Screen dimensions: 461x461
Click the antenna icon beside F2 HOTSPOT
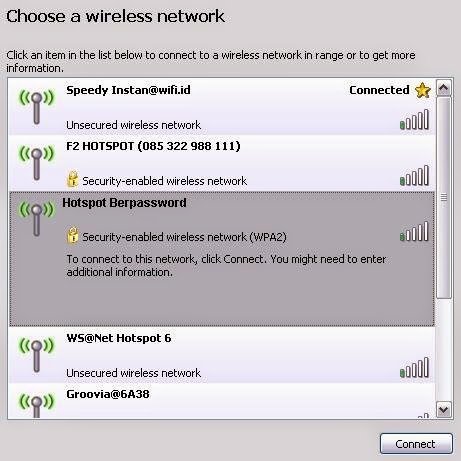(37, 162)
